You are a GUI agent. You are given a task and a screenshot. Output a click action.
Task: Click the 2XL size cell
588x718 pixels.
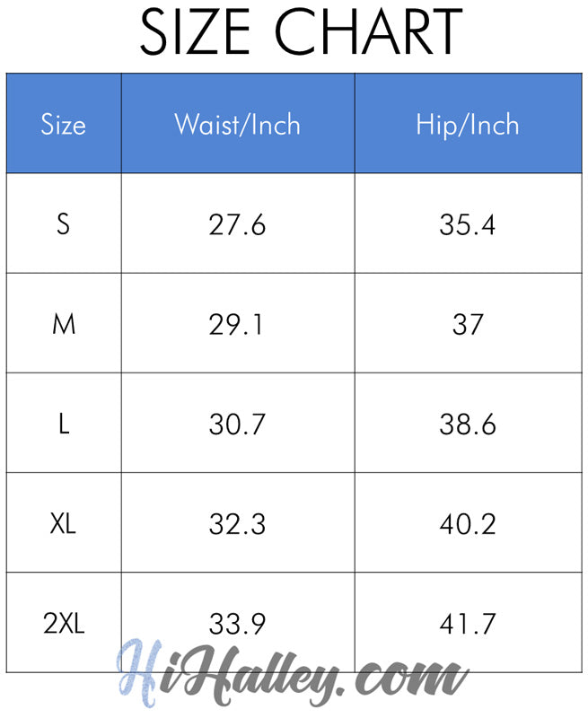click(x=64, y=623)
